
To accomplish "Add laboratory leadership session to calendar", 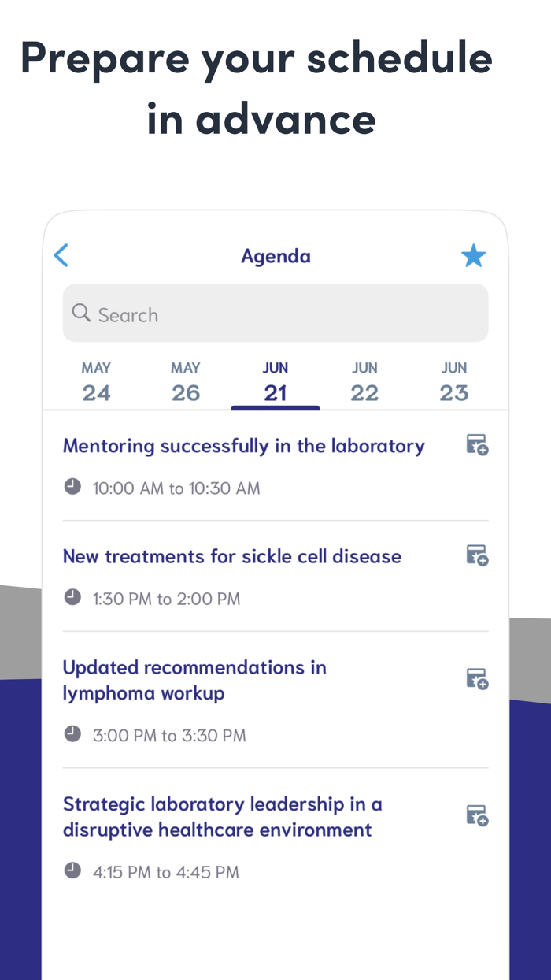I will [x=477, y=815].
